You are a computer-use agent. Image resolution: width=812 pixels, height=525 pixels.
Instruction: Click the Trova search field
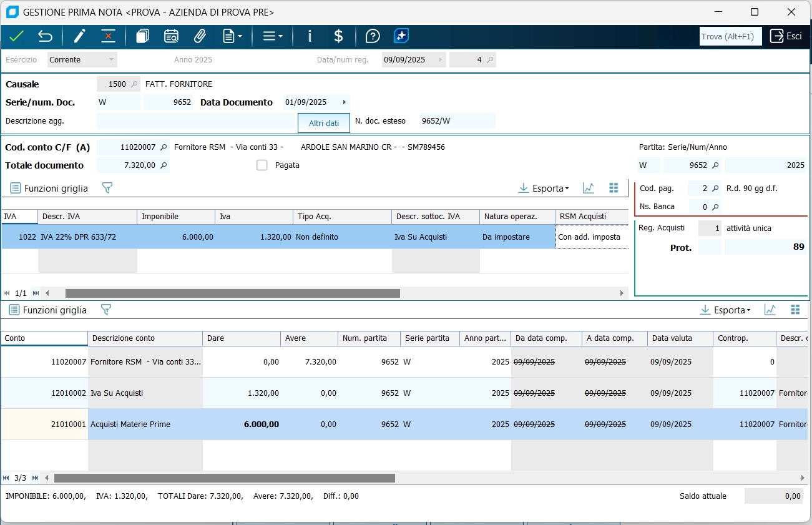(730, 37)
